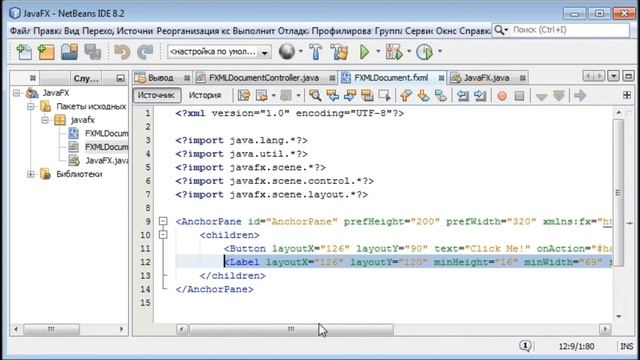Switch to the Вывод tab
This screenshot has width=640, height=360.
coord(161,78)
